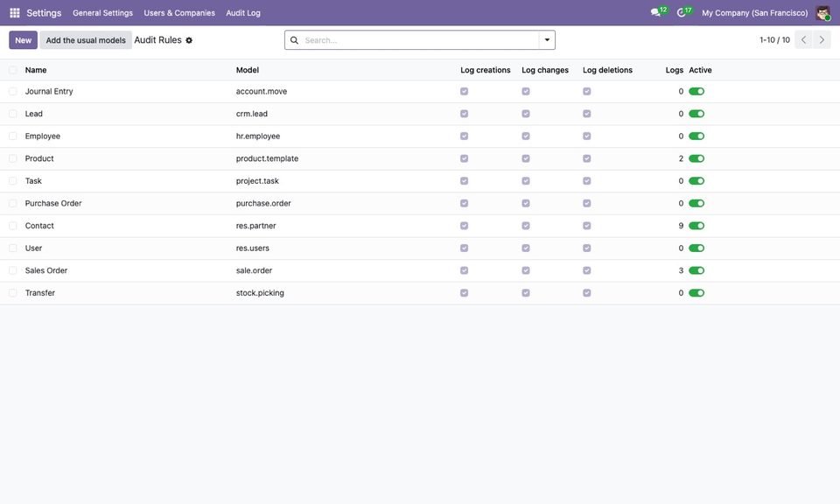Click the Settings app title
The height and width of the screenshot is (504, 840).
click(44, 13)
